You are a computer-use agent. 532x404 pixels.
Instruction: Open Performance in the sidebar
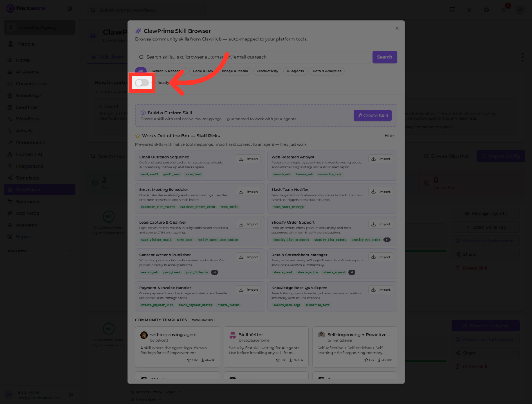[x=39, y=143]
